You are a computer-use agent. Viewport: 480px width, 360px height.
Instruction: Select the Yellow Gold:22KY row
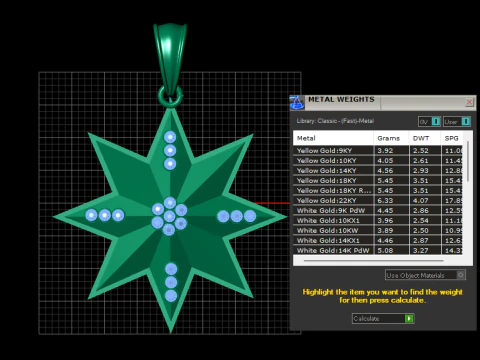tap(378, 201)
